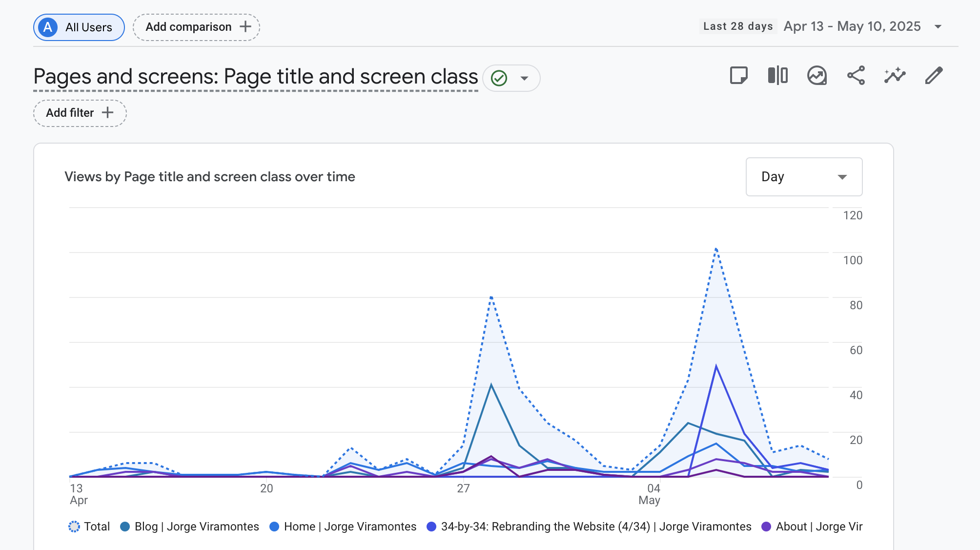The height and width of the screenshot is (550, 980).
Task: Click the plus icon in Add comparison
Action: [x=245, y=27]
